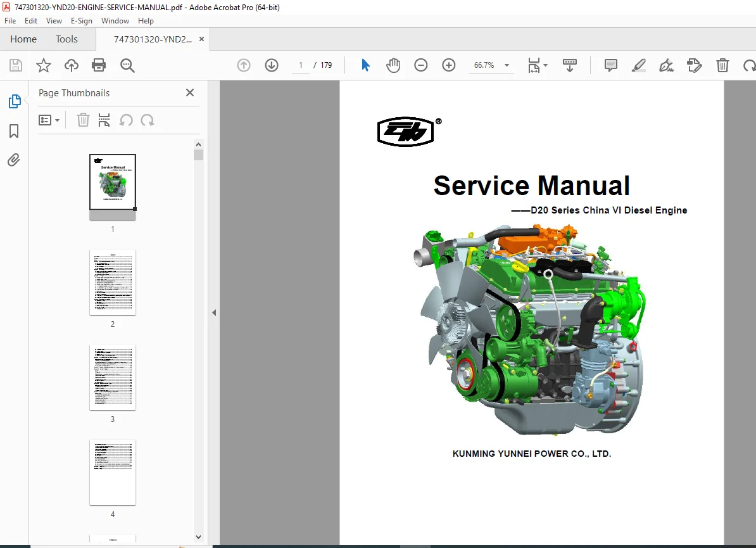The height and width of the screenshot is (548, 756).
Task: Activate the Hand pan tool
Action: [393, 65]
